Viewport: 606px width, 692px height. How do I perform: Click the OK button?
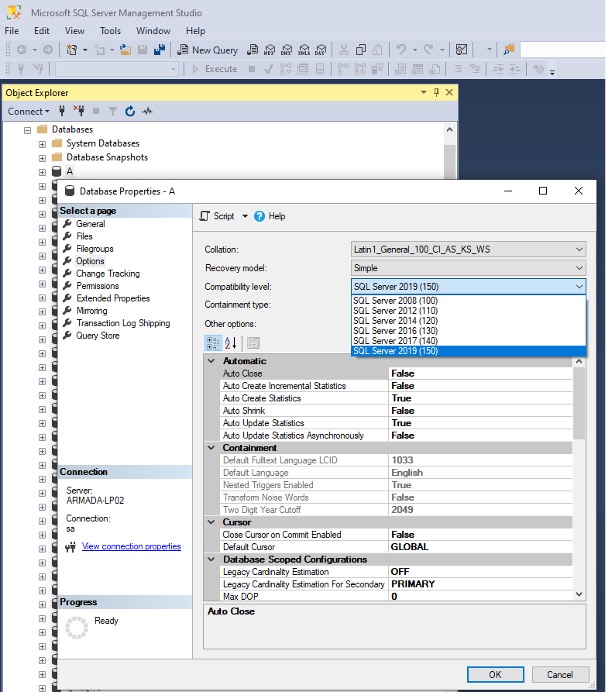point(495,674)
